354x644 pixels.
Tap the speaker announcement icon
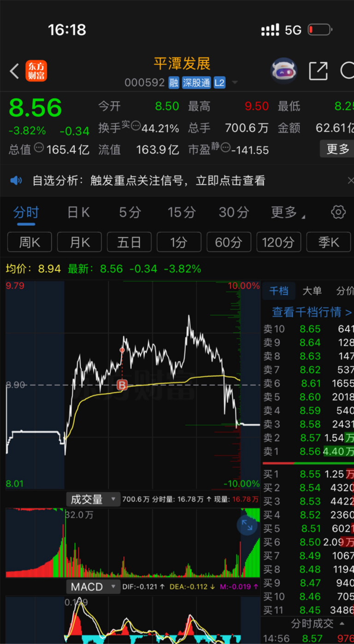(x=16, y=181)
